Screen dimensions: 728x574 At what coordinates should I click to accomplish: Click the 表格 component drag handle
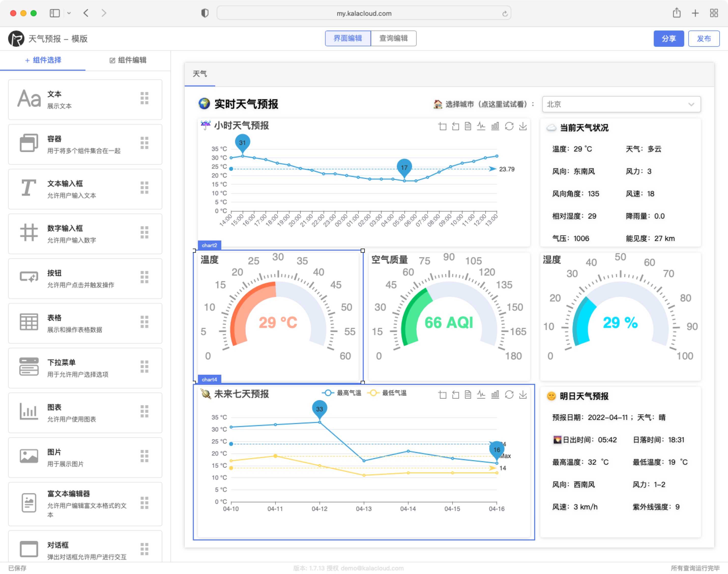[144, 322]
